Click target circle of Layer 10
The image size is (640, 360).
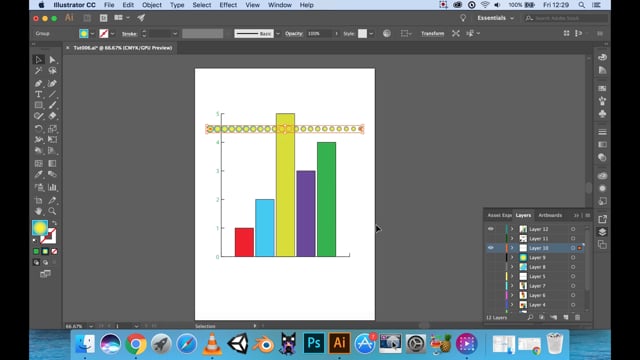tap(573, 248)
